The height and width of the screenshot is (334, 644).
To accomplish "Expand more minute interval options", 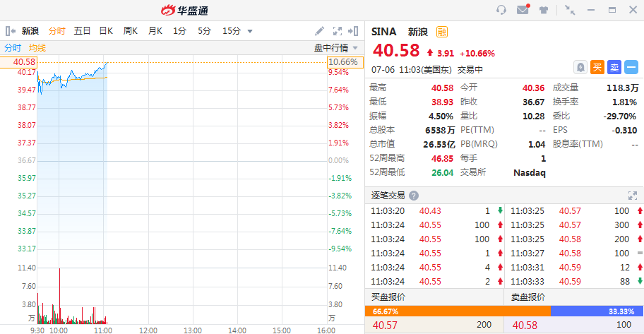I will coord(250,31).
